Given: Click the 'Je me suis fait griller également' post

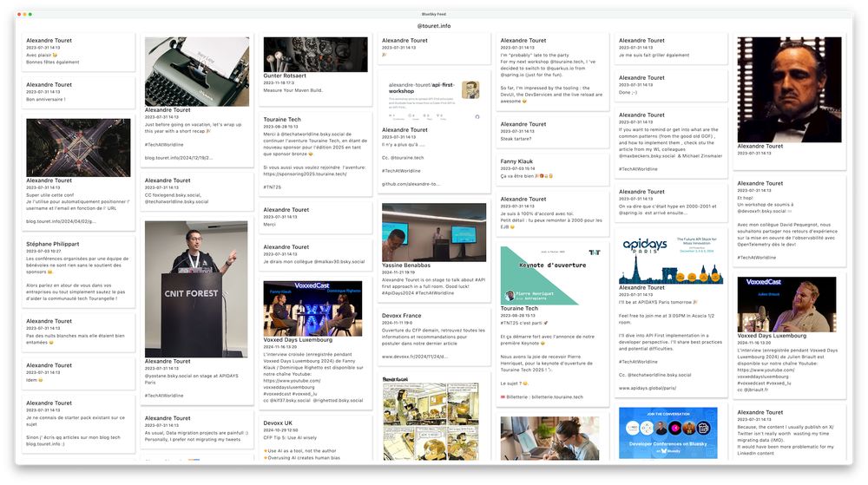Looking at the screenshot, I should tap(654, 55).
